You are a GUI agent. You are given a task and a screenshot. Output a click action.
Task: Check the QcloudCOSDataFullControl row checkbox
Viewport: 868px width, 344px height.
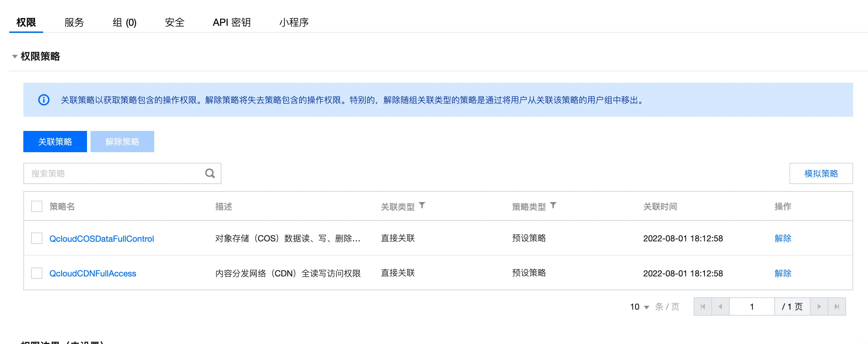pos(37,238)
